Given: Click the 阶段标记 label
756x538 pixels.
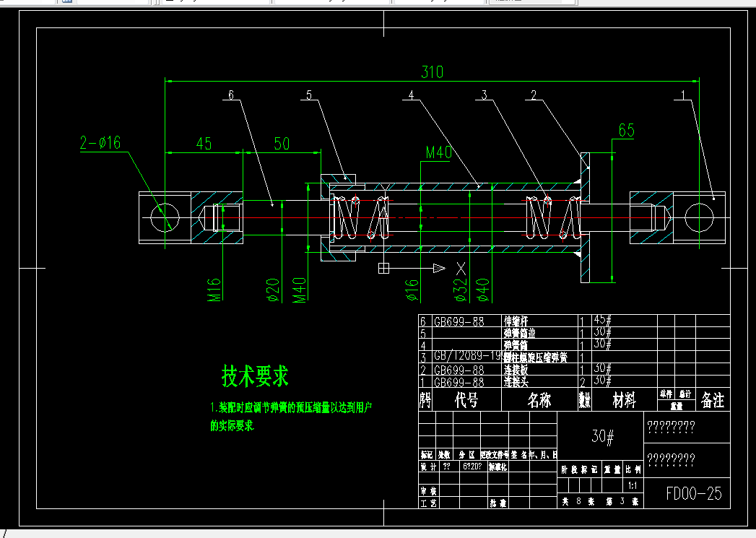Looking at the screenshot, I should pos(578,469).
